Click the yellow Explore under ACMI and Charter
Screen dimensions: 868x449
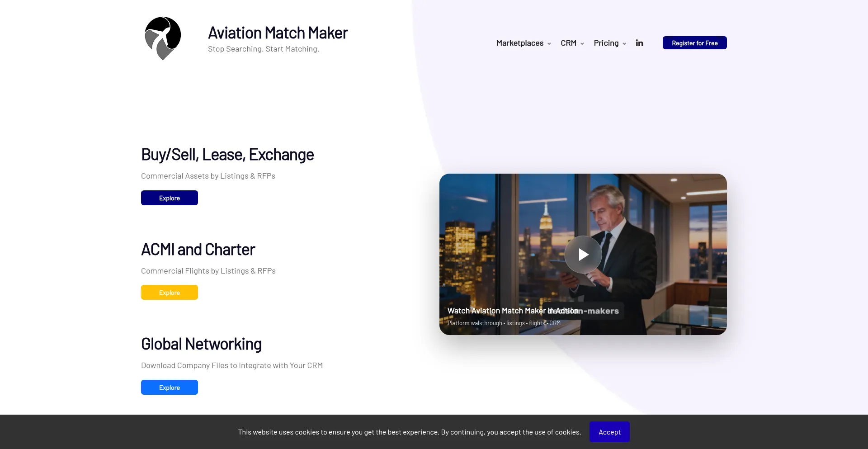[170, 293]
